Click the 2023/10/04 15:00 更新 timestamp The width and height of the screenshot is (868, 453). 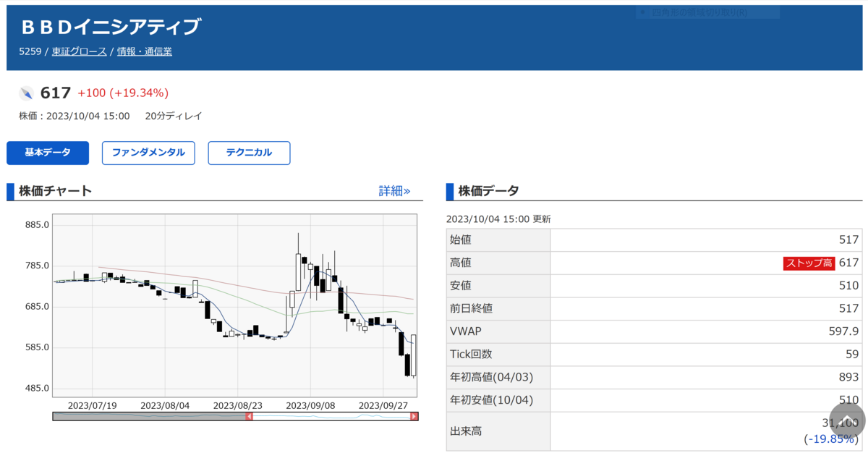tap(498, 219)
